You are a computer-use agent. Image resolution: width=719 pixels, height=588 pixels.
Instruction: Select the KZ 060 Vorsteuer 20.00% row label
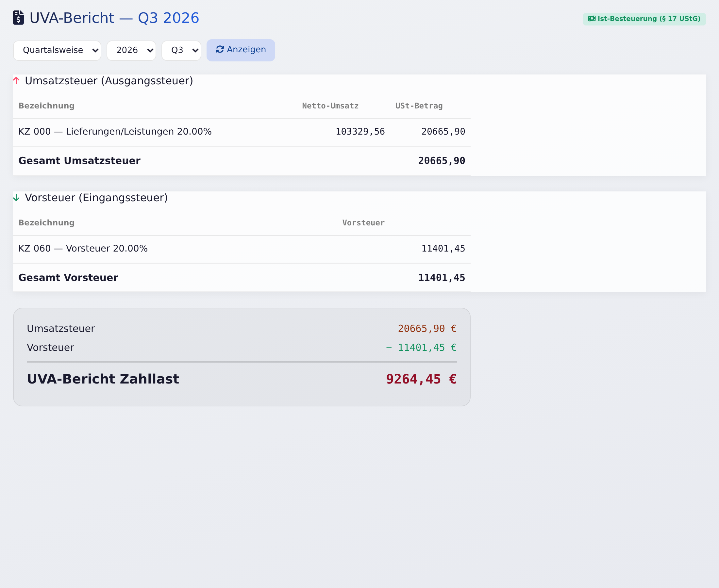[83, 248]
